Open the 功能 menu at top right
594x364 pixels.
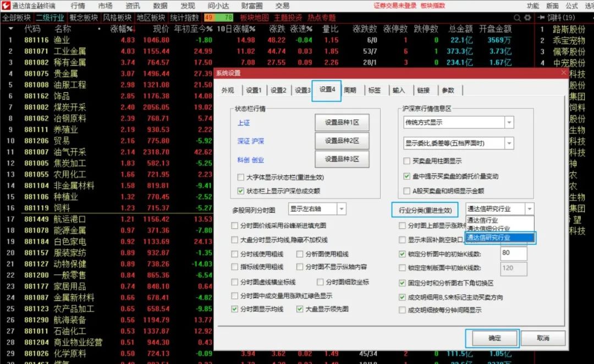(x=532, y=5)
